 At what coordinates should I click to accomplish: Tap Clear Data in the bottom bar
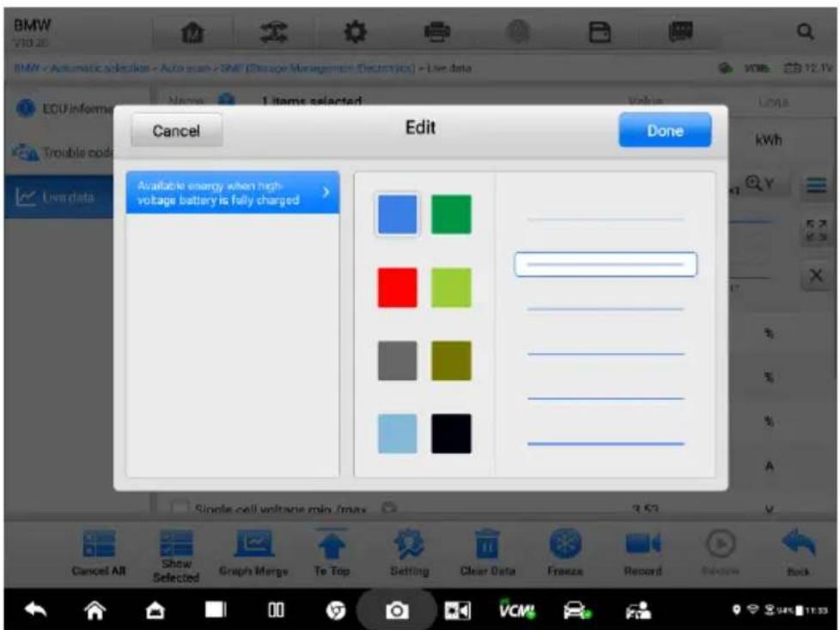coord(488,554)
